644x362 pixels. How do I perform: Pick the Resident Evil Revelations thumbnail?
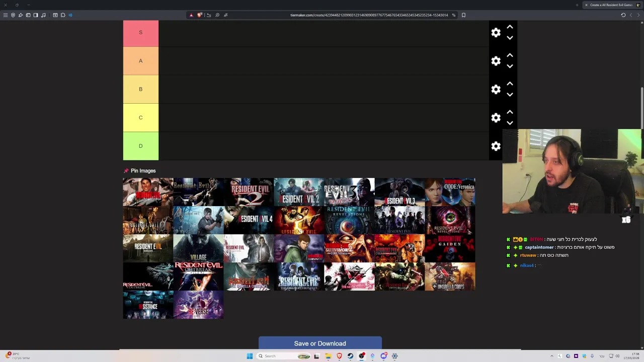349,220
